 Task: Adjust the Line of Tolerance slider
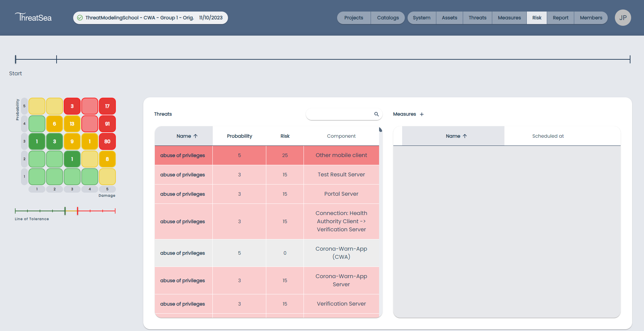click(65, 211)
